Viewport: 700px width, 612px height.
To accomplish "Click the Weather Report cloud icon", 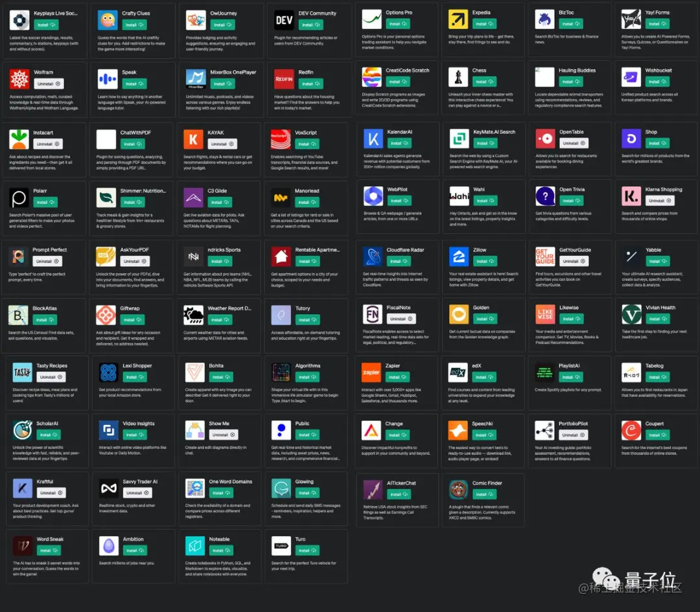I will coord(193,315).
